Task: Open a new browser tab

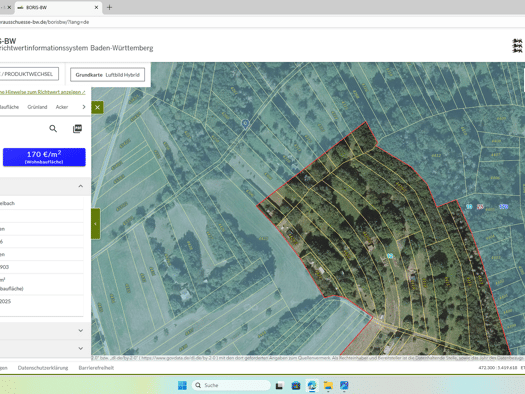Action: 109,7
